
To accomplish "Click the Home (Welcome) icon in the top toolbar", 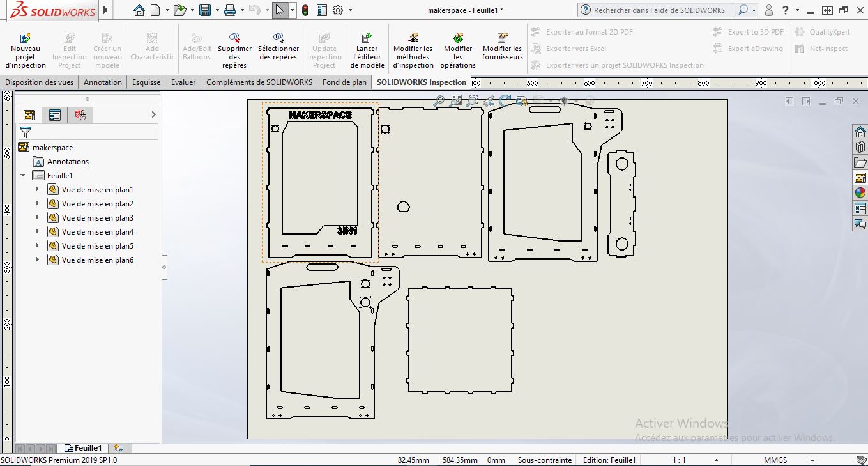I will tap(139, 10).
